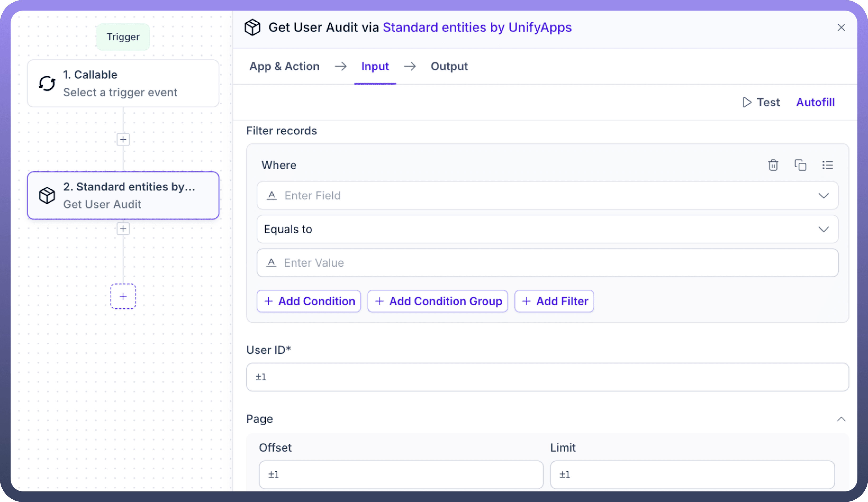Click the dashed add-step box at flow end
Viewport: 868px width, 502px height.
tap(123, 296)
